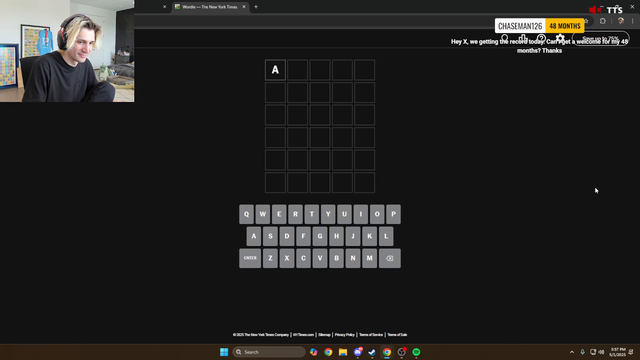The image size is (640, 360).
Task: Tap the I key on Wordle keyboard
Action: [361, 214]
